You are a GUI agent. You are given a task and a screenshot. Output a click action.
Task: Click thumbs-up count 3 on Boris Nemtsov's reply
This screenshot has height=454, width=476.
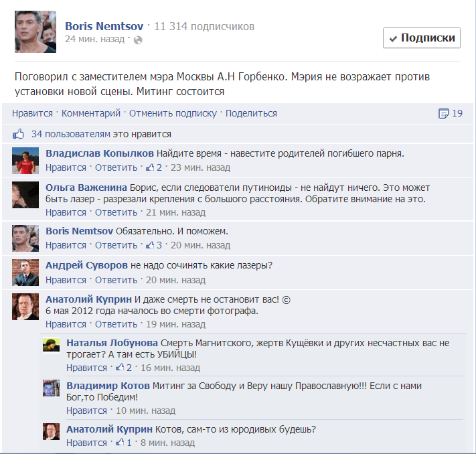coord(154,245)
